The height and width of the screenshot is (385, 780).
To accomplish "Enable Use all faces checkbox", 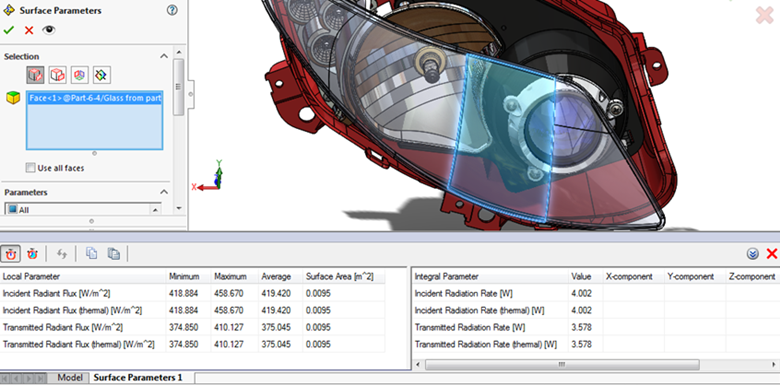I will [x=31, y=168].
